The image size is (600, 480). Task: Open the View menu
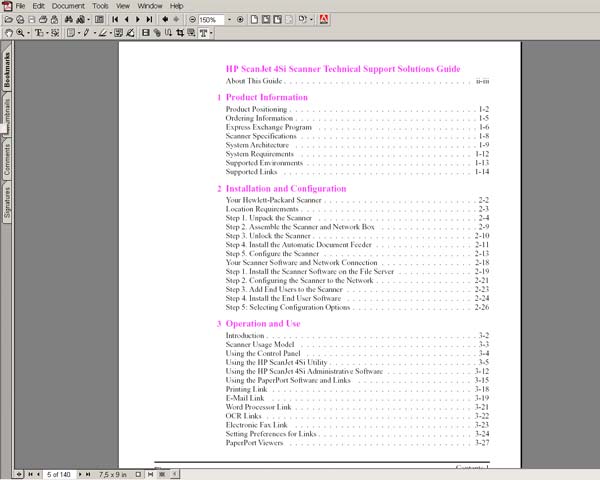click(x=123, y=6)
